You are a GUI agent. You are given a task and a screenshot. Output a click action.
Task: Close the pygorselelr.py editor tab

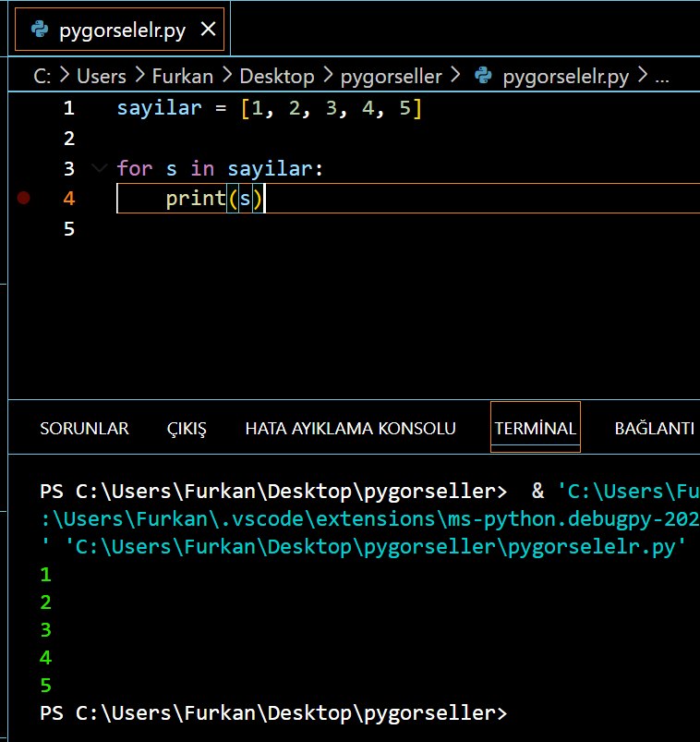tap(208, 30)
